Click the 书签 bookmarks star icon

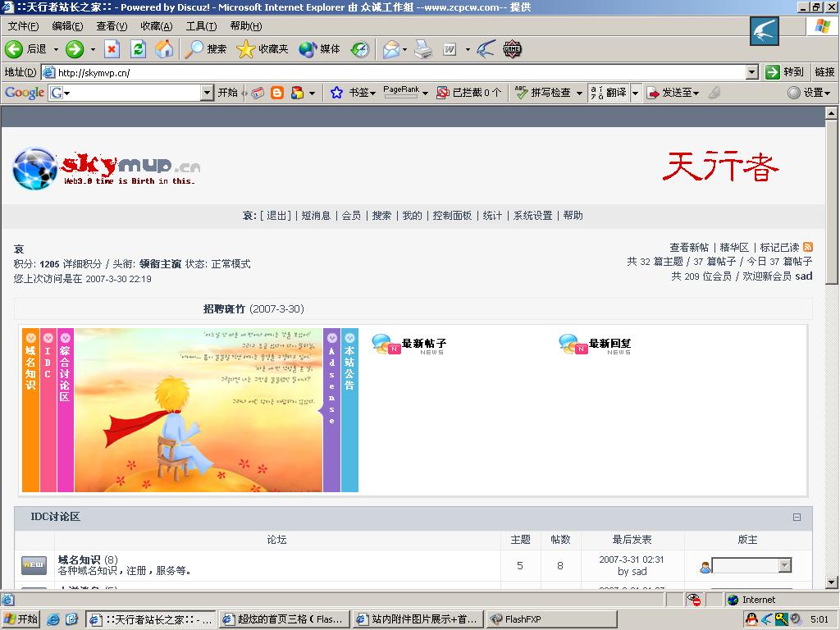336,93
